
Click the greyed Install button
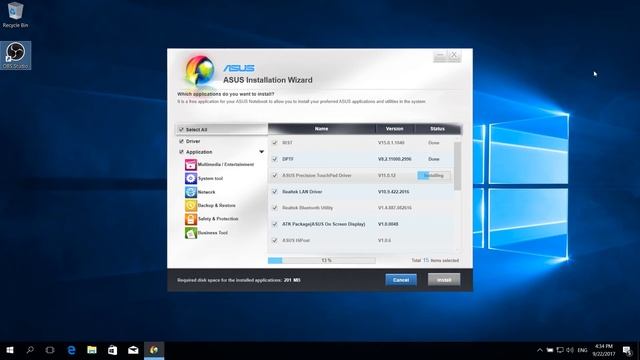444,280
